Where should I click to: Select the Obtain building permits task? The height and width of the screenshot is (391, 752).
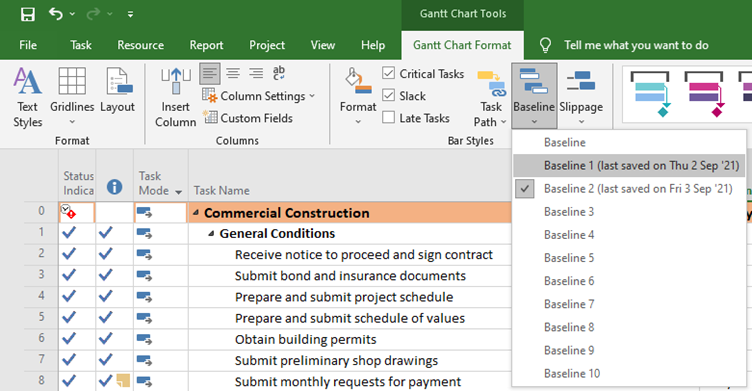coord(306,340)
